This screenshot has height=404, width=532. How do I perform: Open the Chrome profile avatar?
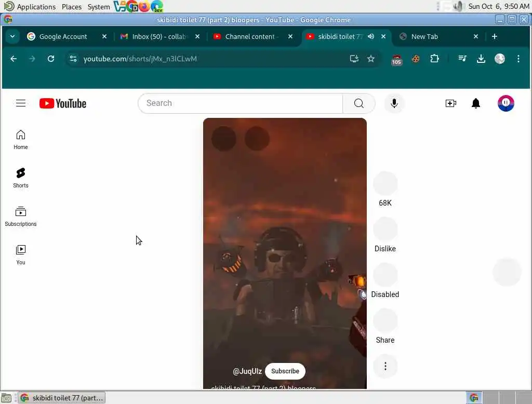click(x=499, y=59)
